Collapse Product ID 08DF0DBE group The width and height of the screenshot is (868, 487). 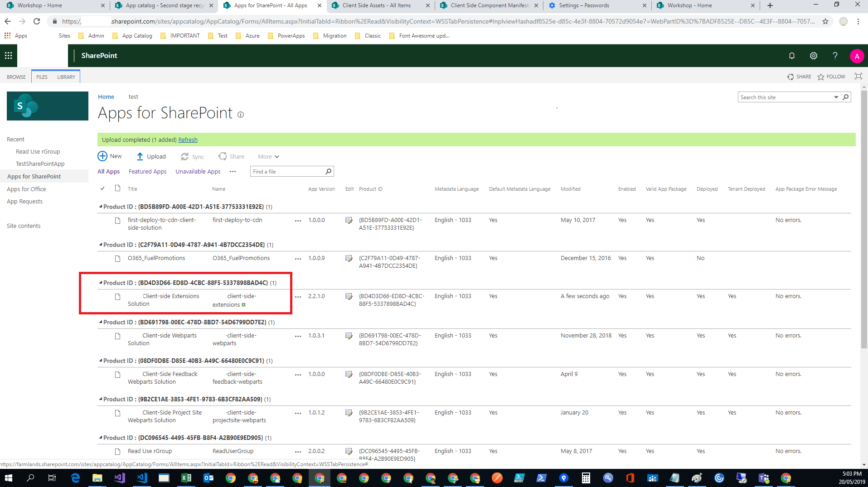click(x=101, y=361)
